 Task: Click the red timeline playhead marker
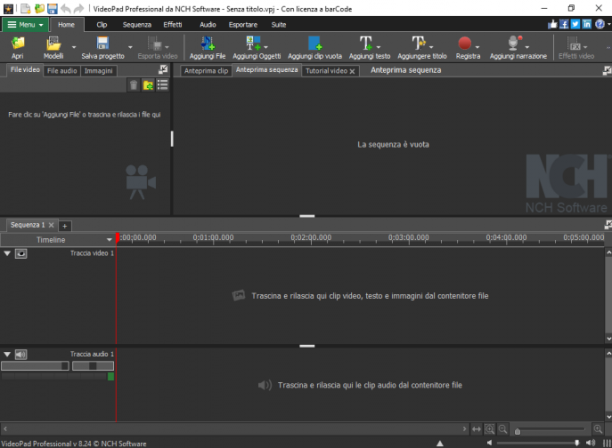tap(117, 238)
